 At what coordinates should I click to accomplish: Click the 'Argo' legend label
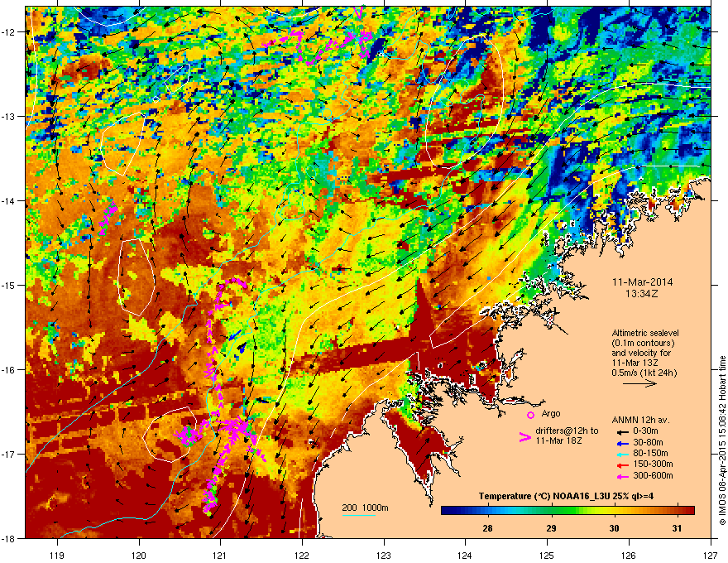[x=551, y=413]
